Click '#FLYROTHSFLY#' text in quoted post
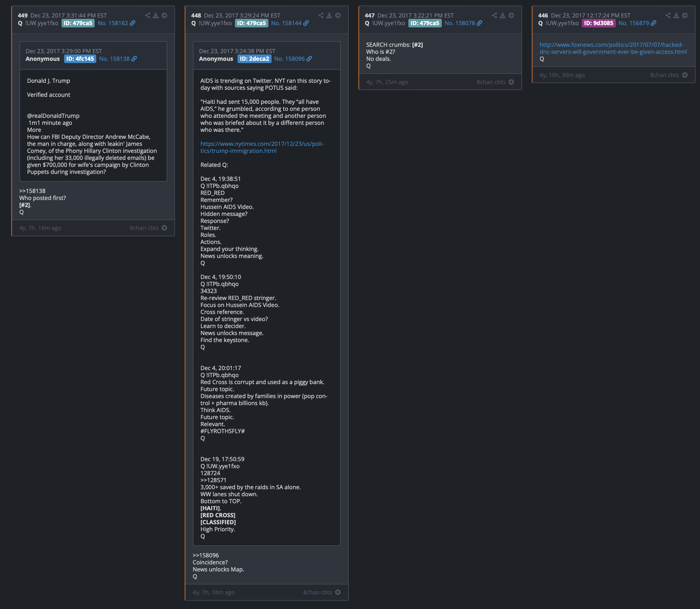 coord(222,431)
